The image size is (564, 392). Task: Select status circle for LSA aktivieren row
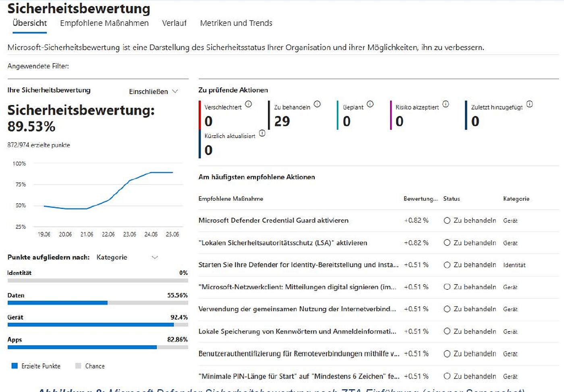(447, 243)
